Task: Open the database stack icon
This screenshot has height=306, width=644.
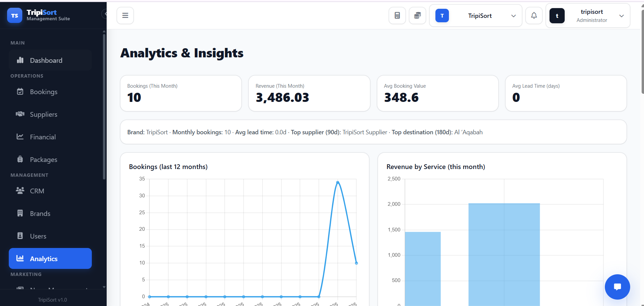Action: (418, 16)
